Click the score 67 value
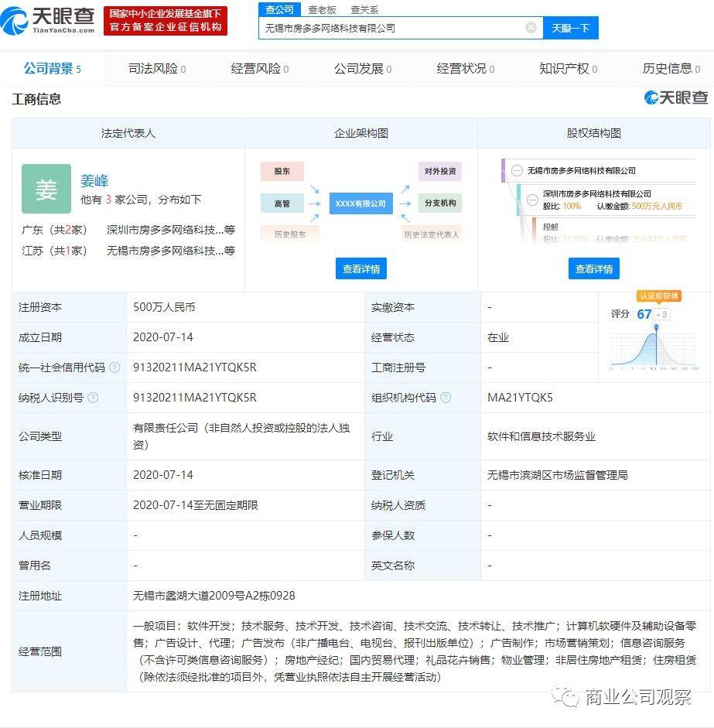 tap(644, 314)
